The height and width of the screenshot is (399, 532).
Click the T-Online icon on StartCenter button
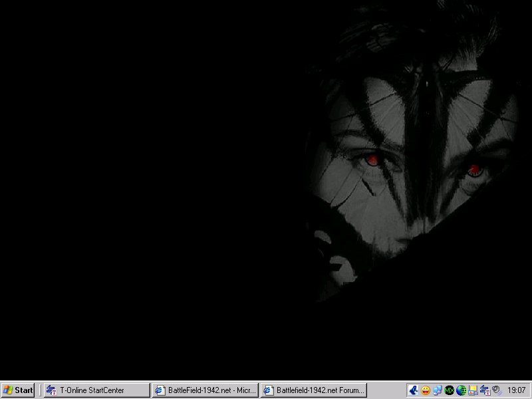[x=51, y=390]
